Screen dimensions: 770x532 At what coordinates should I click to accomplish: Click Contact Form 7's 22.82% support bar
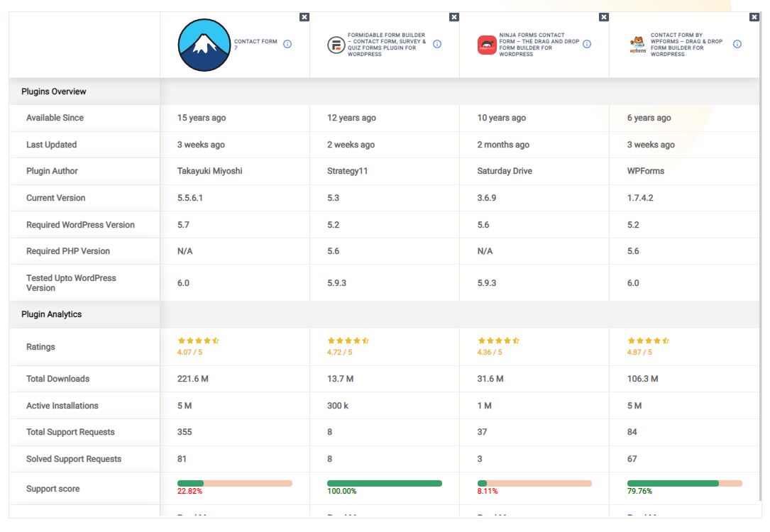(x=234, y=483)
